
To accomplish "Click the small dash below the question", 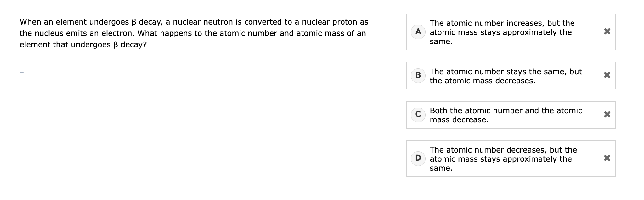I will (x=21, y=74).
